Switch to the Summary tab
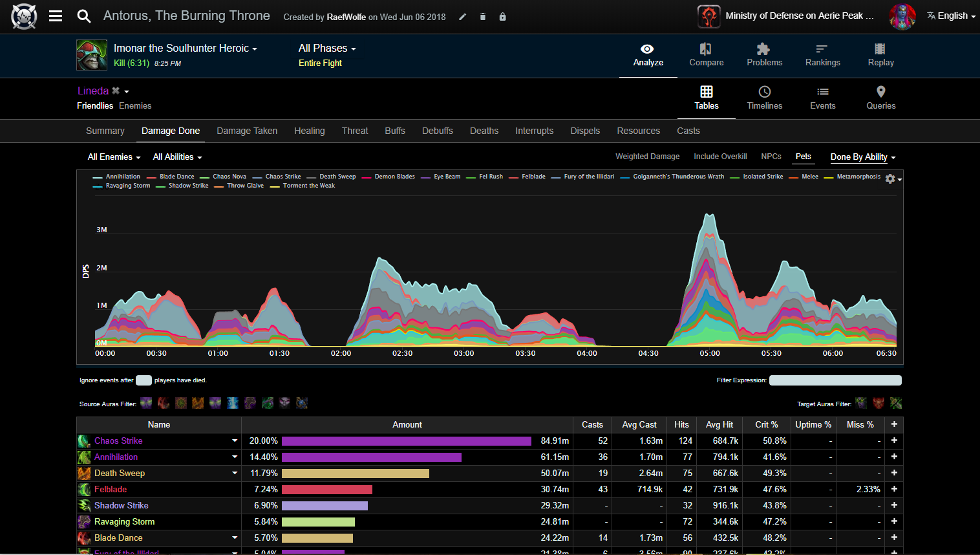The image size is (980, 555). point(105,131)
